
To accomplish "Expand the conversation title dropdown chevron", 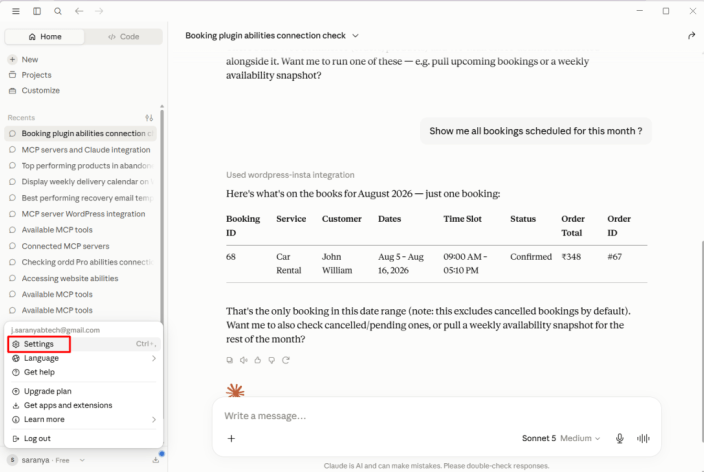I will pyautogui.click(x=356, y=35).
